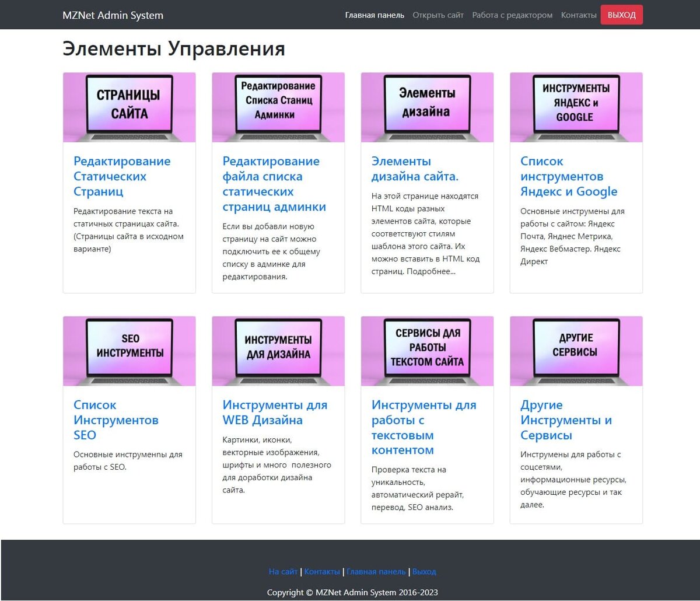
Task: Click Главная панель in footer
Action: (376, 571)
